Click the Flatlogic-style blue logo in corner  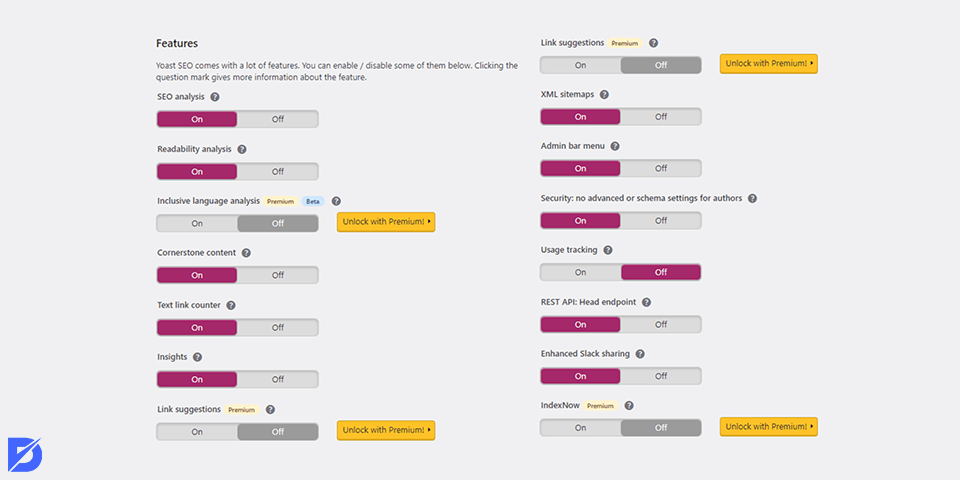coord(24,454)
